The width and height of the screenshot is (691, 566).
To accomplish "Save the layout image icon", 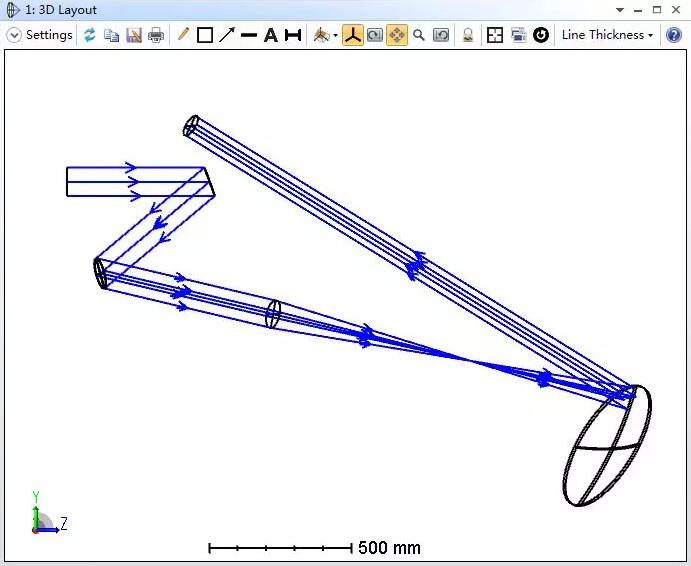I will tap(134, 35).
